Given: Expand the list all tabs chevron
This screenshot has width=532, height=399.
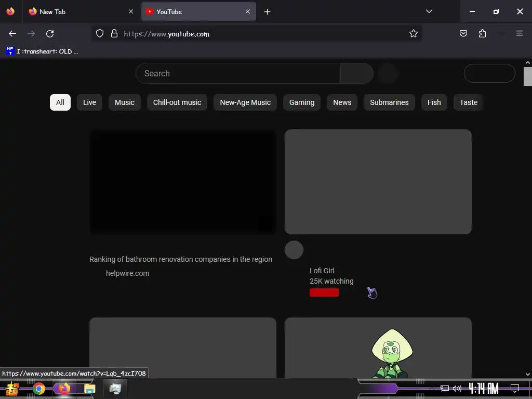Looking at the screenshot, I should (429, 11).
